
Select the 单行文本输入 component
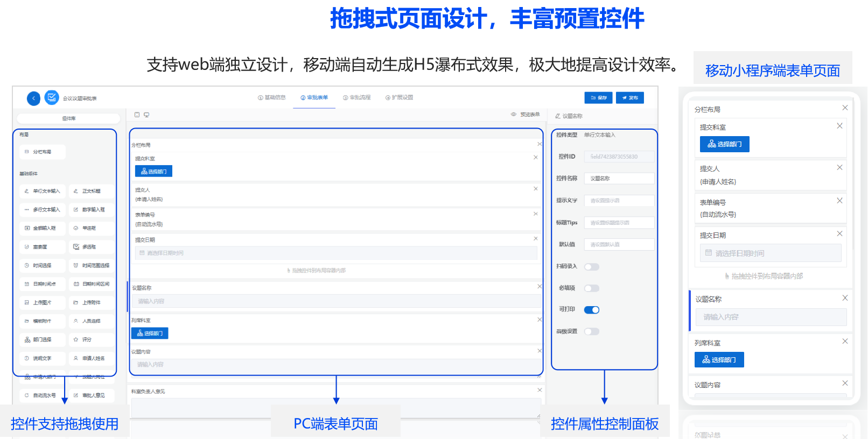point(43,191)
